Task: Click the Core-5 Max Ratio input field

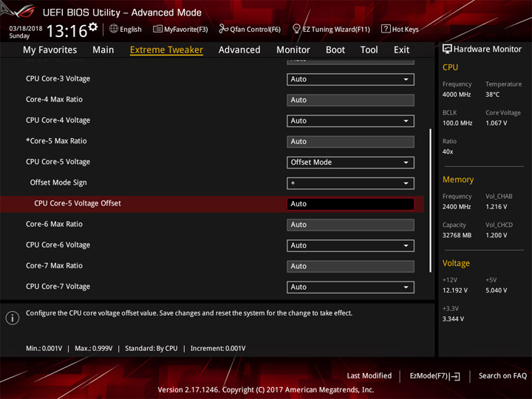Action: click(x=350, y=142)
